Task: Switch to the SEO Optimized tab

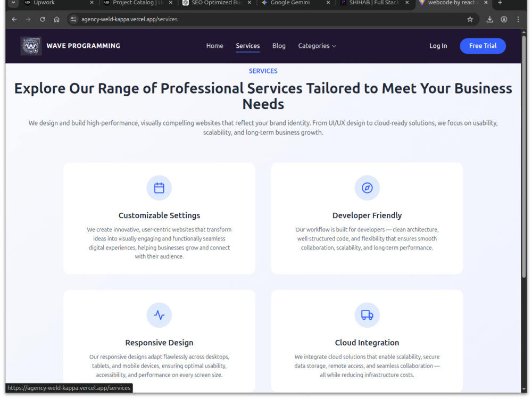Action: [216, 3]
